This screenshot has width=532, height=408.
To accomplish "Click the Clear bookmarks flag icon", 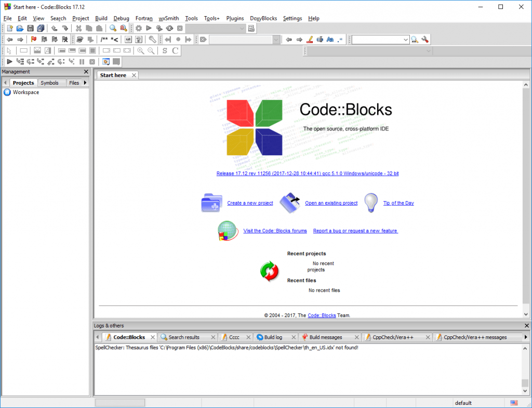I will [65, 40].
